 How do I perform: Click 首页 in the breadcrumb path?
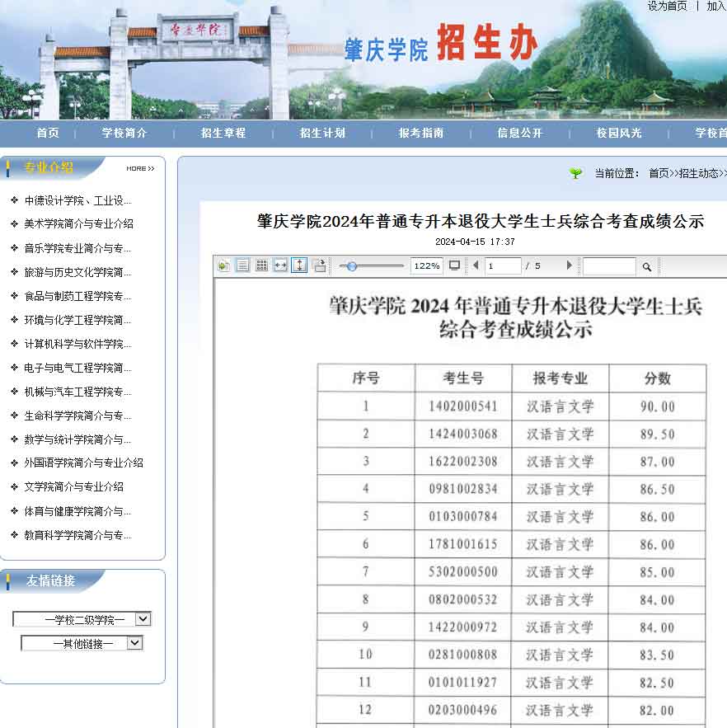coord(659,174)
